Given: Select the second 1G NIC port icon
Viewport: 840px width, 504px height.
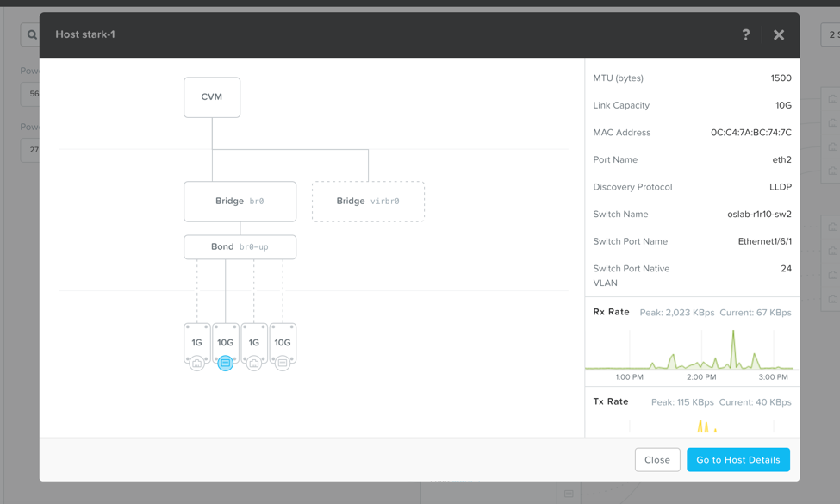Looking at the screenshot, I should click(x=254, y=363).
